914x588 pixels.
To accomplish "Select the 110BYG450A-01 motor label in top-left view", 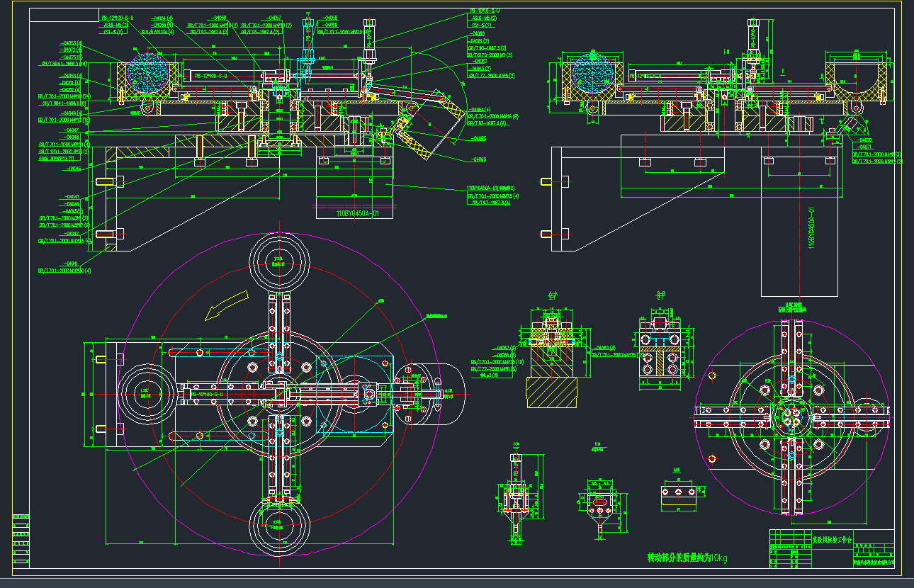I will click(363, 213).
